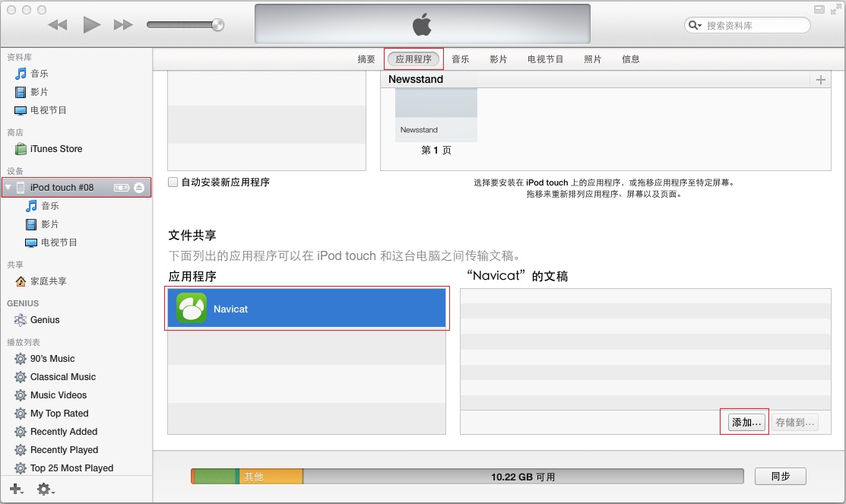Open the 信息 tab
The image size is (846, 504).
coord(631,59)
